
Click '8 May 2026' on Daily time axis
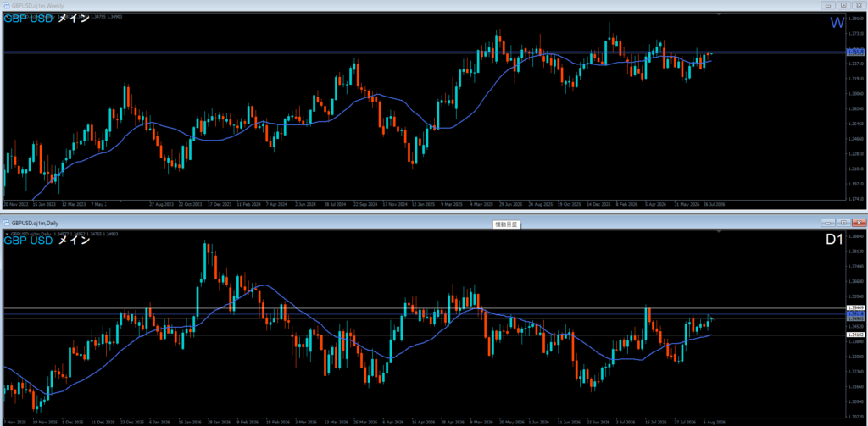point(481,422)
